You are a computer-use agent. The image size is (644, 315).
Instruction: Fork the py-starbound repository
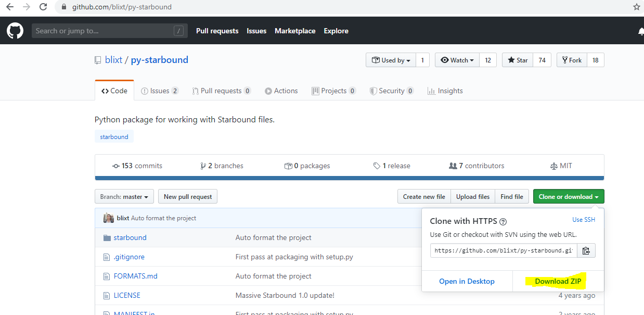point(572,60)
